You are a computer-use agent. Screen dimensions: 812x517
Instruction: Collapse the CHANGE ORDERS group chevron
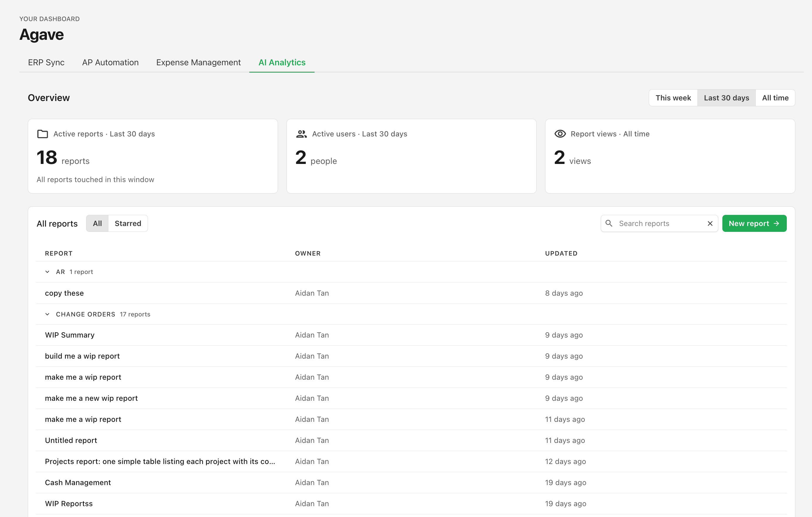pyautogui.click(x=47, y=314)
